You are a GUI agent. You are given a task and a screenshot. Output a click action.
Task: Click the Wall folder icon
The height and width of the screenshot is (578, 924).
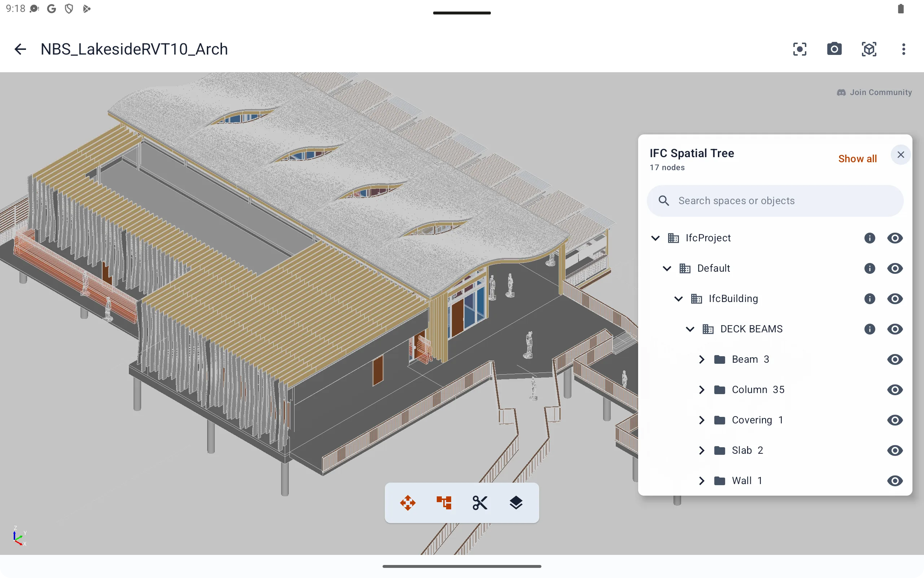(720, 480)
